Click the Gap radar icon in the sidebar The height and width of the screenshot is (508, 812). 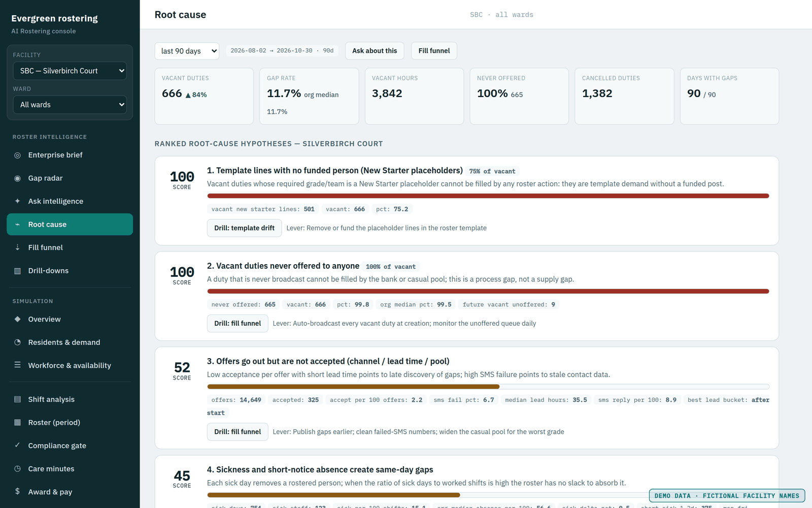pos(17,178)
